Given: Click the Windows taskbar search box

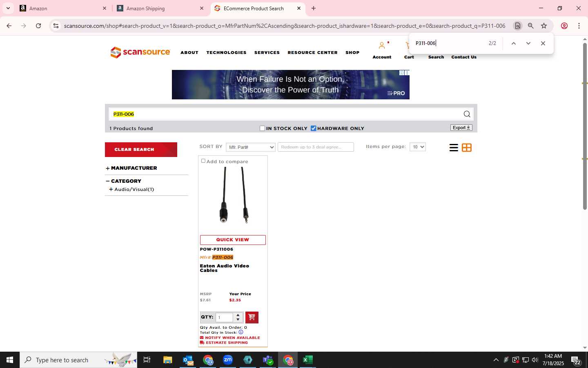Looking at the screenshot, I should point(78,360).
